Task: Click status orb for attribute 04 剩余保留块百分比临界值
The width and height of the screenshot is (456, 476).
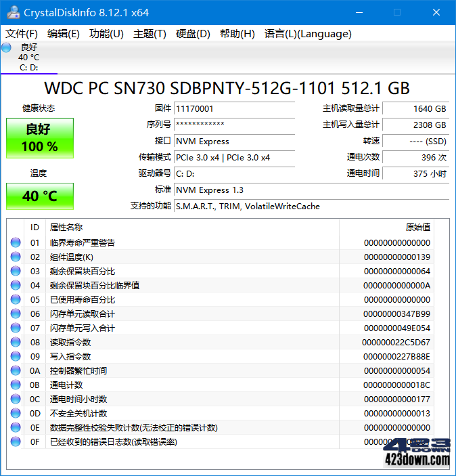Action: tap(16, 285)
